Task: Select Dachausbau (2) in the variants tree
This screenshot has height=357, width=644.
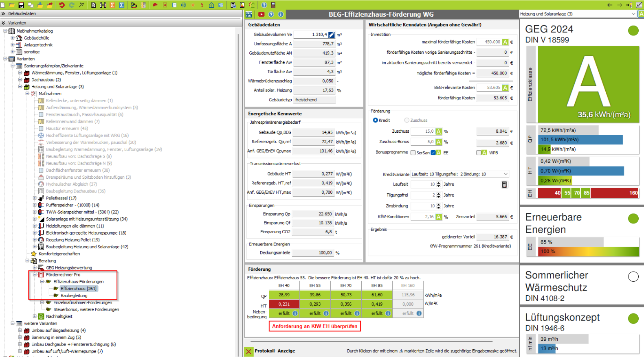Action: tap(46, 80)
